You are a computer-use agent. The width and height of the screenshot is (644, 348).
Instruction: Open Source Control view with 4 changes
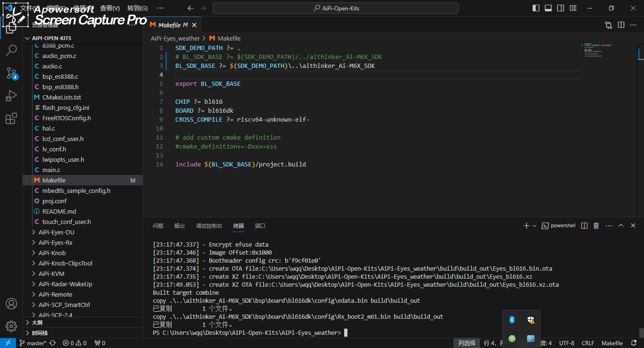11,73
